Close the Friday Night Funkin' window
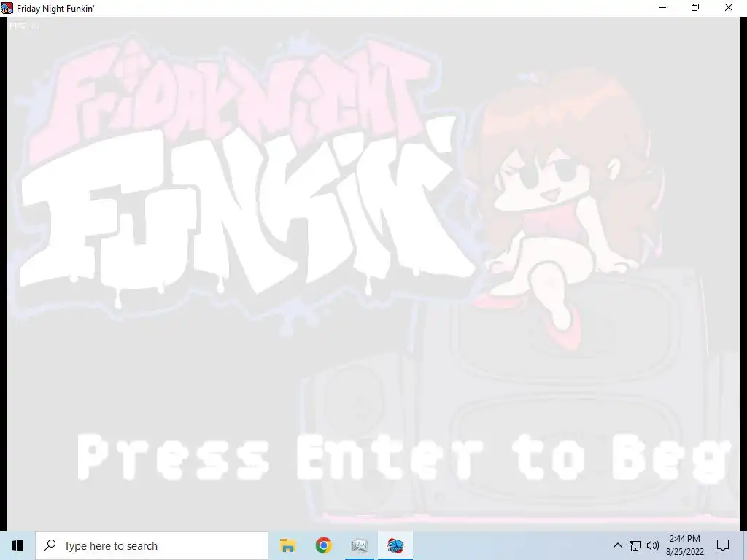Image resolution: width=747 pixels, height=560 pixels. click(729, 7)
